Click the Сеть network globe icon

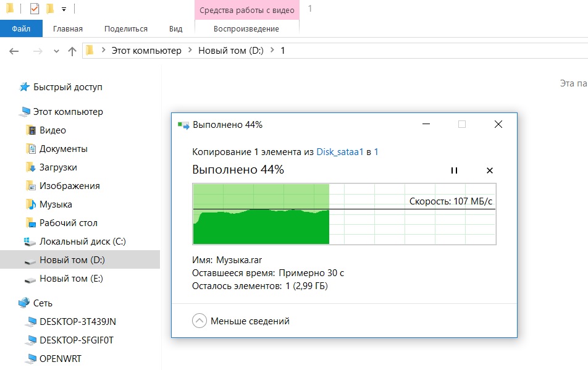pos(24,303)
